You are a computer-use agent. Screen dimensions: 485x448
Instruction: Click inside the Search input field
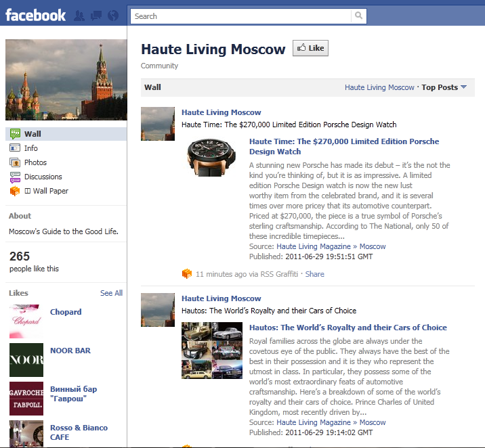tap(240, 16)
